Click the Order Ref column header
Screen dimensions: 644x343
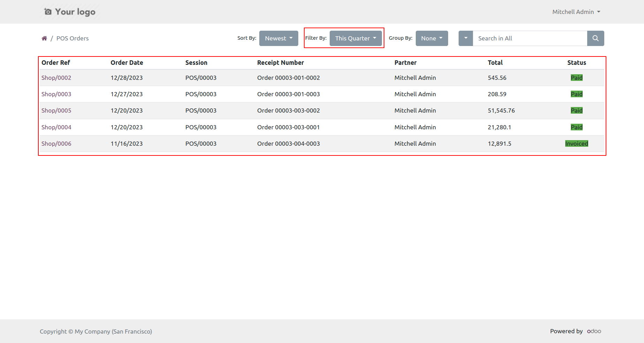(x=56, y=63)
